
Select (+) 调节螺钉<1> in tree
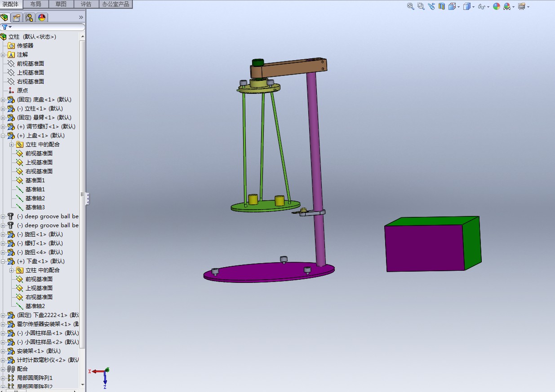pos(46,126)
